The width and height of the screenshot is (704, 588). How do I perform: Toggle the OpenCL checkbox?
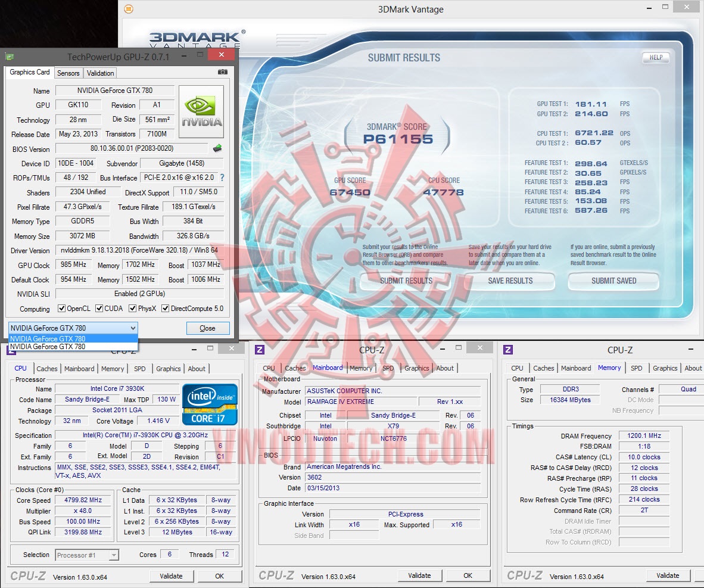61,309
